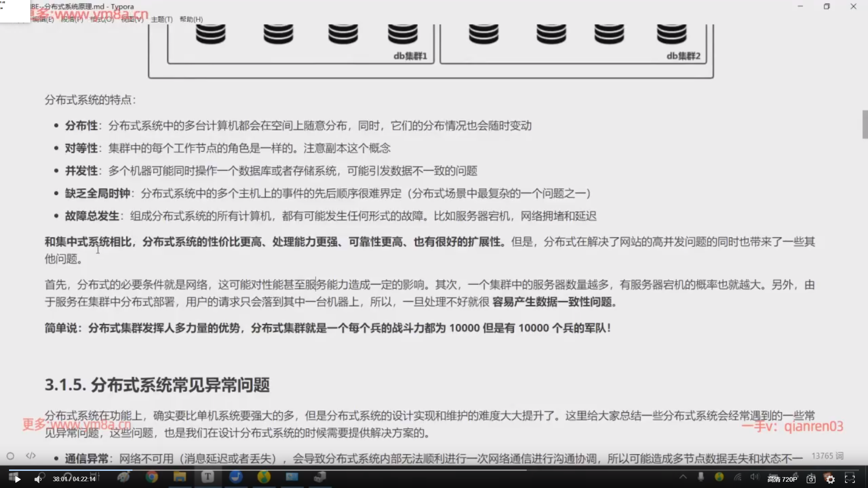Viewport: 868px width, 488px height.
Task: Open the 帮助(H) menu
Action: (x=191, y=19)
